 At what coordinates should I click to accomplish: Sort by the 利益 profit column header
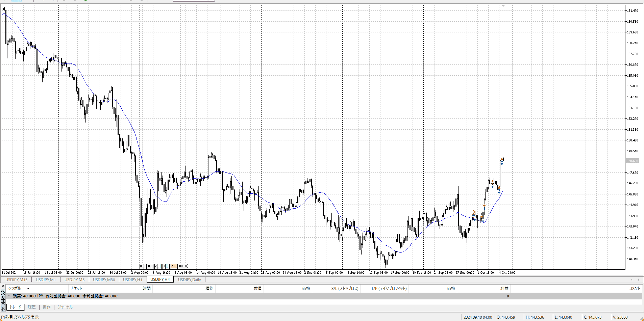coord(504,289)
